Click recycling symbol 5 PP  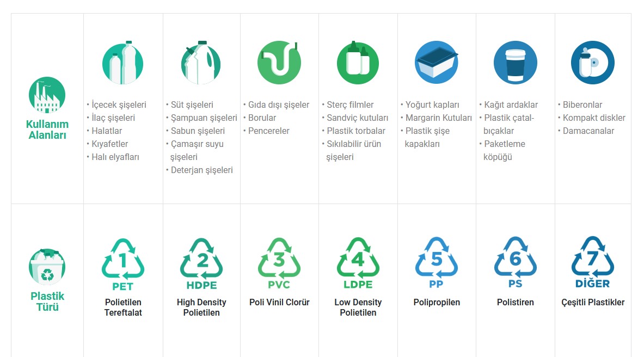(x=437, y=262)
